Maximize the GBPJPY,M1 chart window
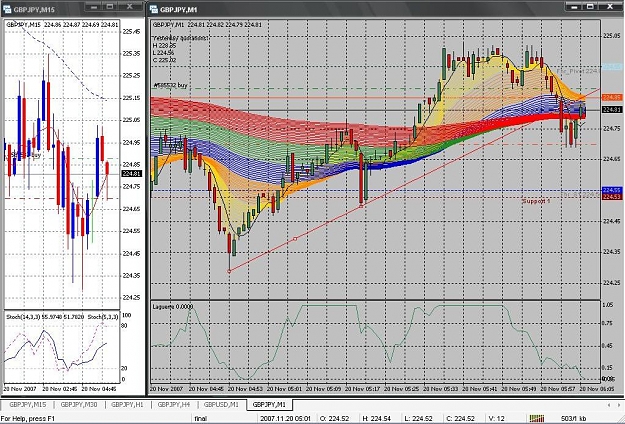This screenshot has width=625, height=424. tap(590, 7)
